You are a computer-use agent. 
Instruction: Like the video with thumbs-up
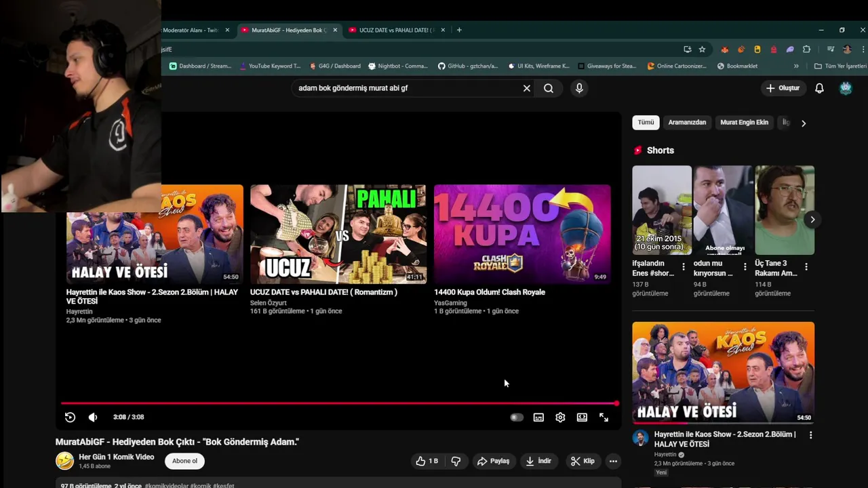pyautogui.click(x=427, y=461)
